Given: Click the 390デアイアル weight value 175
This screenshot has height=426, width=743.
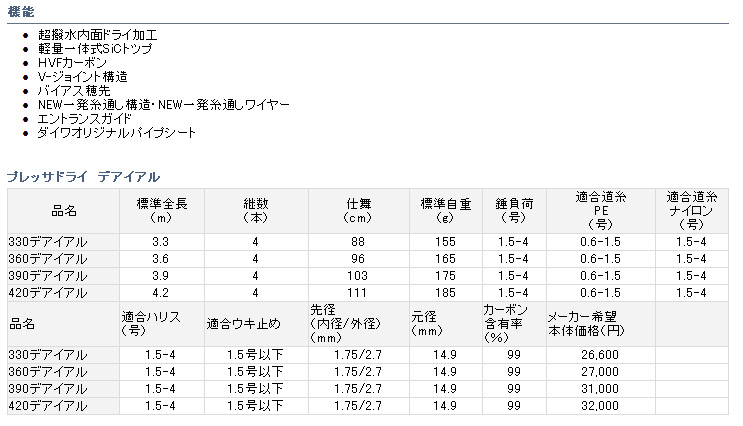Looking at the screenshot, I should [x=445, y=276].
